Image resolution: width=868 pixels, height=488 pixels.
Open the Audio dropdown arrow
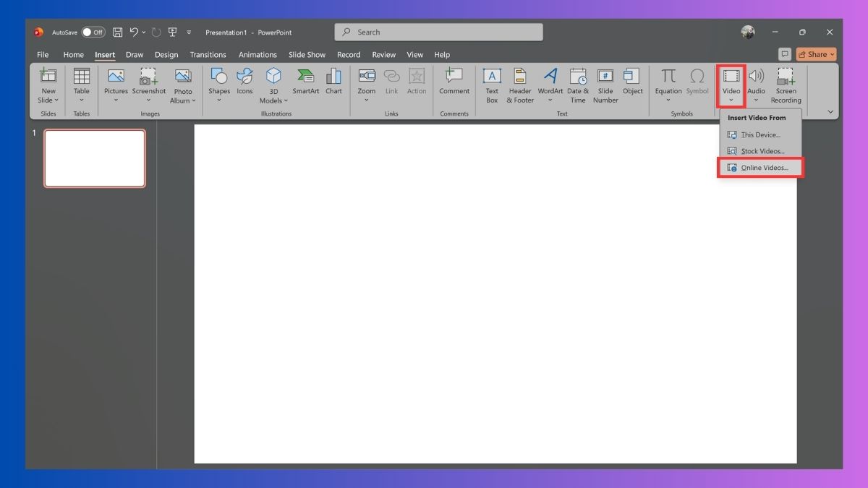click(x=757, y=100)
